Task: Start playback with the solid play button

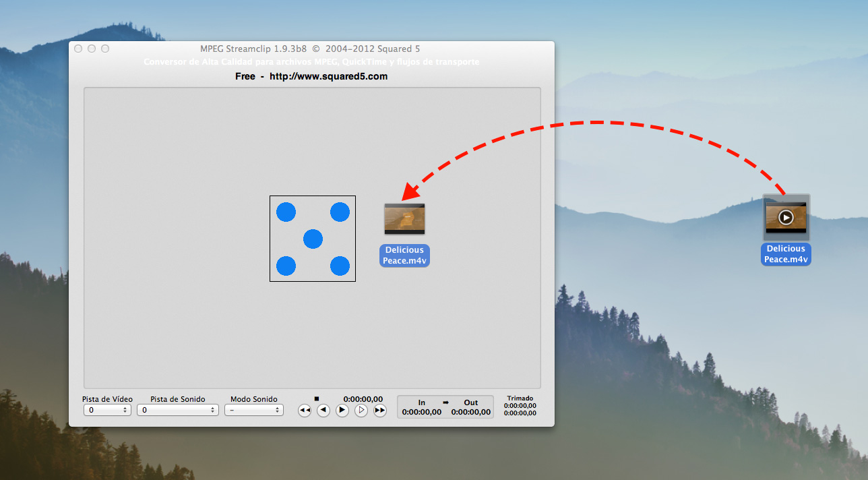Action: pyautogui.click(x=342, y=410)
